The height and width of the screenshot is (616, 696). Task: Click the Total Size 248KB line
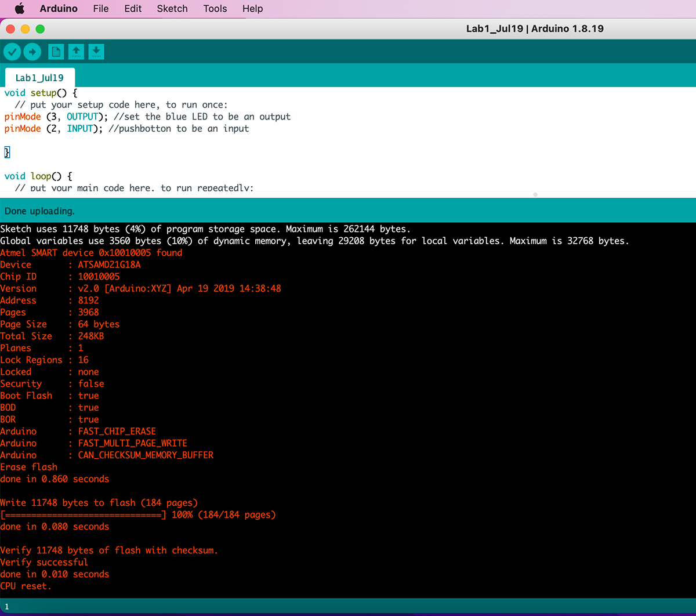[52, 336]
